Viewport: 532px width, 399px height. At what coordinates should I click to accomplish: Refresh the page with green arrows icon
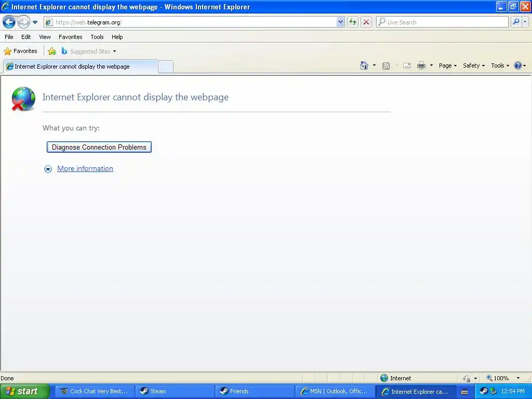(353, 22)
